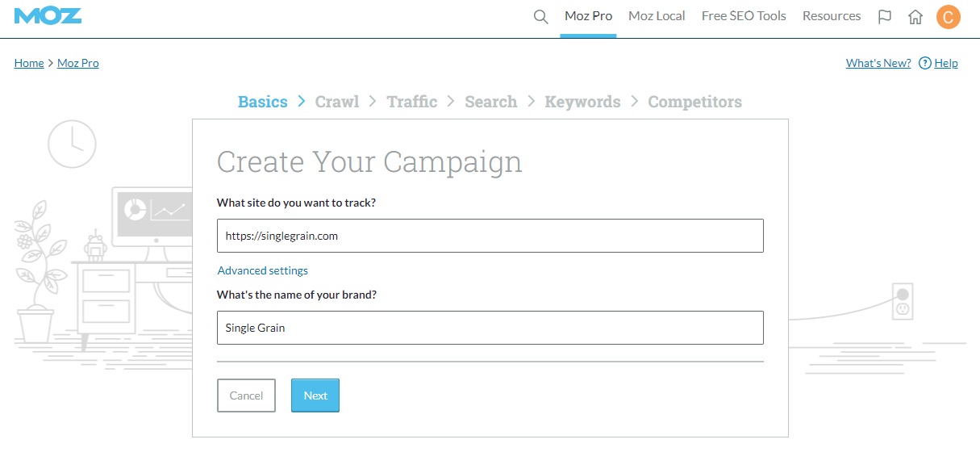The image size is (980, 452).
Task: Follow the Moz Pro breadcrumb link
Action: click(x=78, y=63)
